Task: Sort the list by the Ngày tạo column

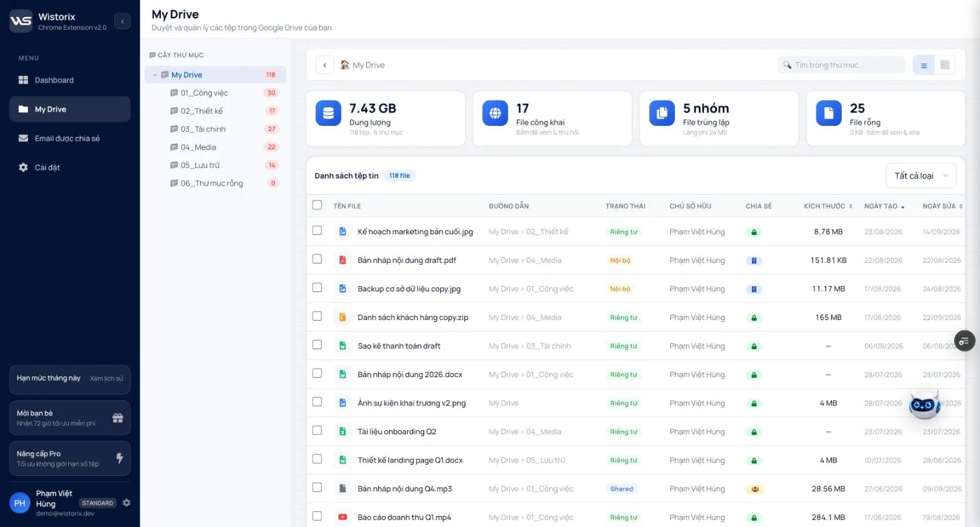Action: coord(885,206)
